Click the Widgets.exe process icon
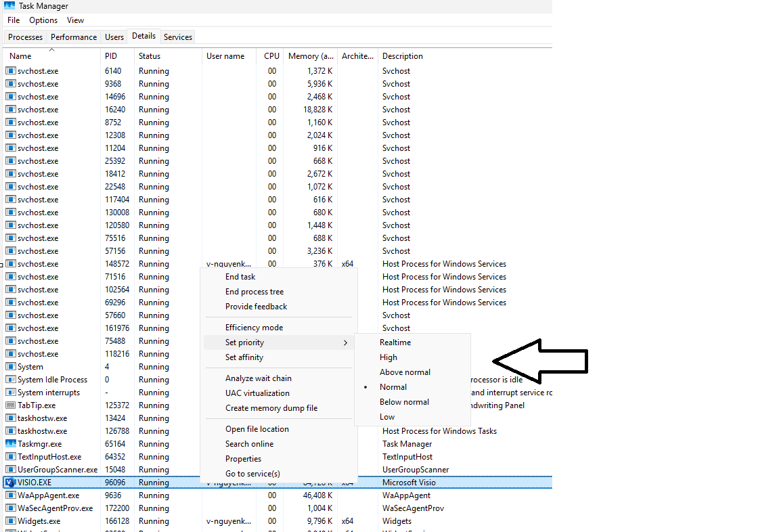779x532 pixels. pos(9,520)
